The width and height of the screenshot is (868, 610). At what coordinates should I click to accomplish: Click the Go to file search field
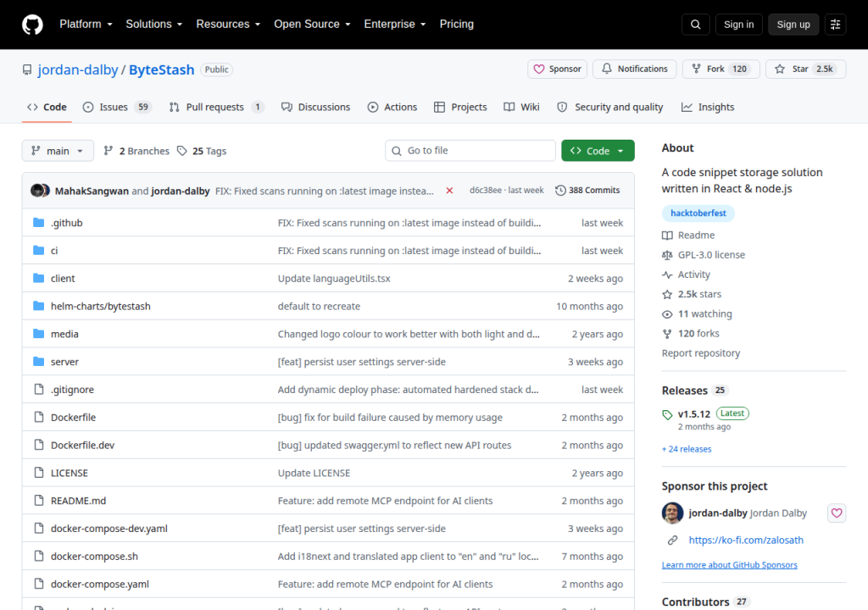tap(470, 151)
